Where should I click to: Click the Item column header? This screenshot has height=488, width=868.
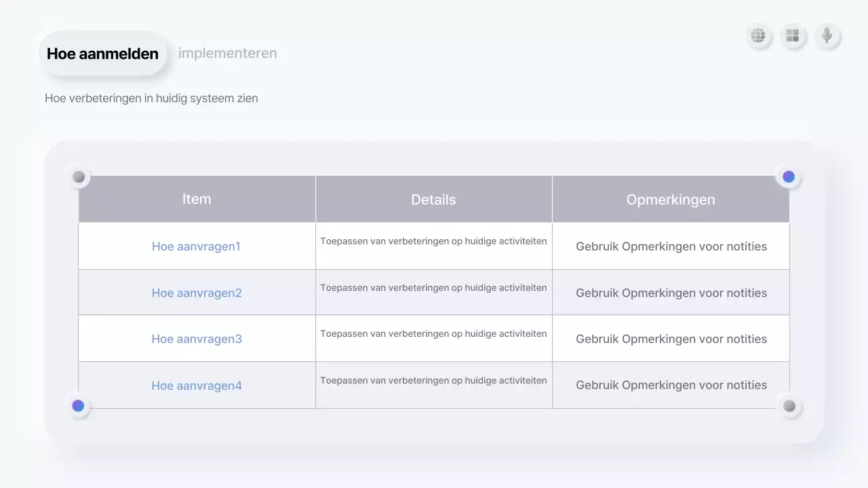coord(197,199)
